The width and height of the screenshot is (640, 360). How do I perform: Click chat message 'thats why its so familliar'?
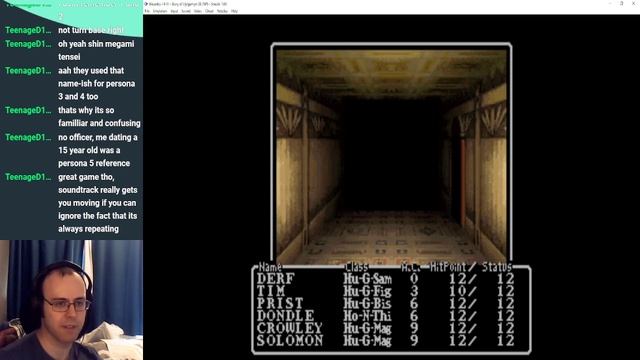(99, 117)
